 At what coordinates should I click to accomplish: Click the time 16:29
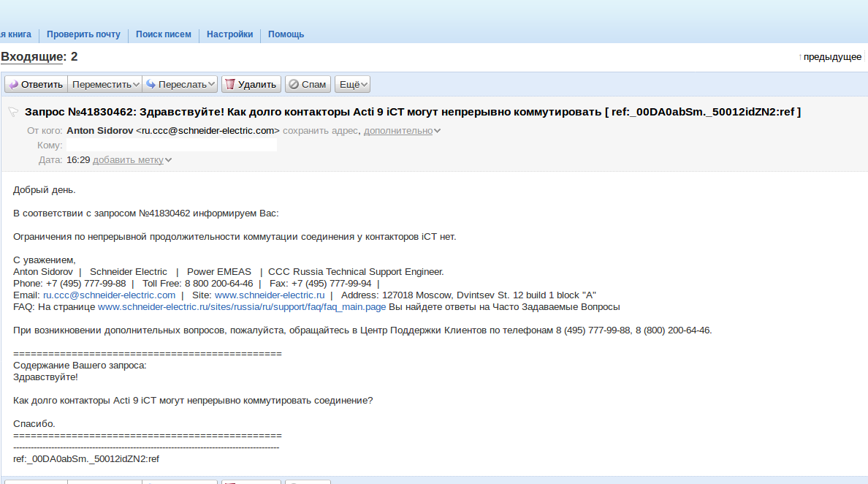point(78,160)
